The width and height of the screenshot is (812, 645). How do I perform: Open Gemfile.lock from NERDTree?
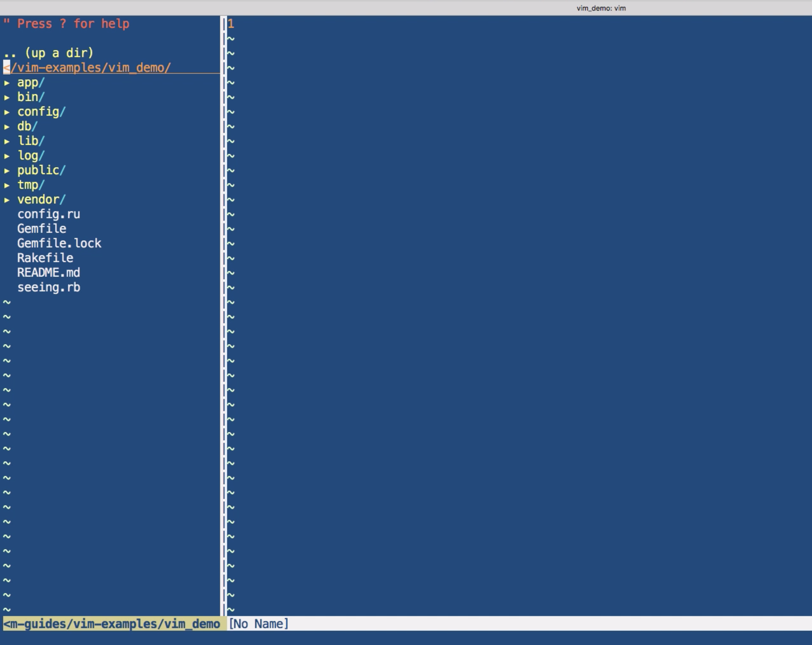tap(59, 243)
